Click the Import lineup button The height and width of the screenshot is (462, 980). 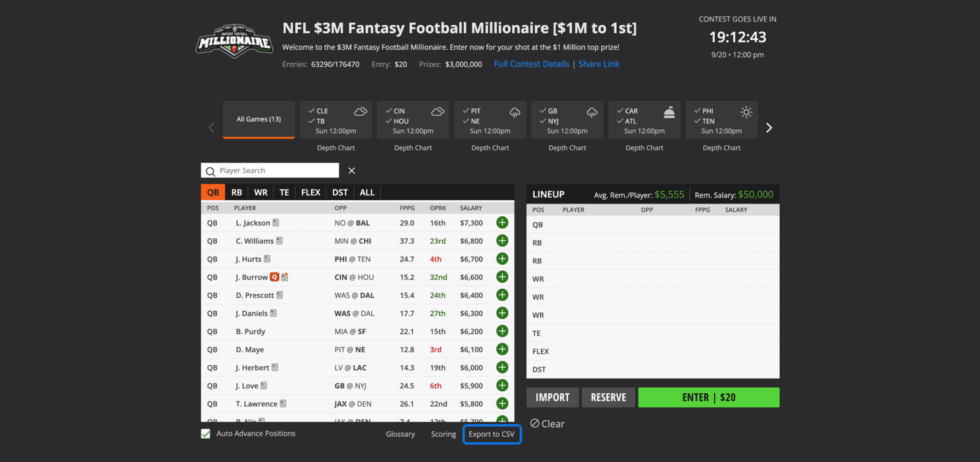(x=552, y=397)
